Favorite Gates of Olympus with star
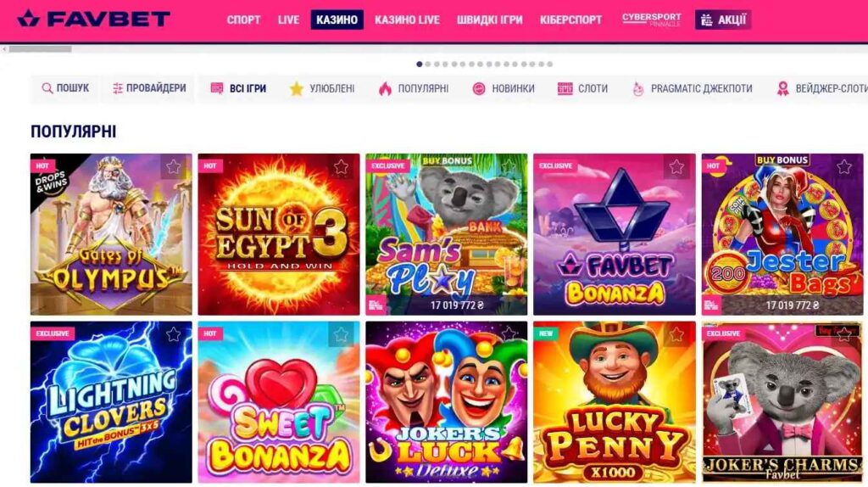The height and width of the screenshot is (487, 868). coord(173,167)
